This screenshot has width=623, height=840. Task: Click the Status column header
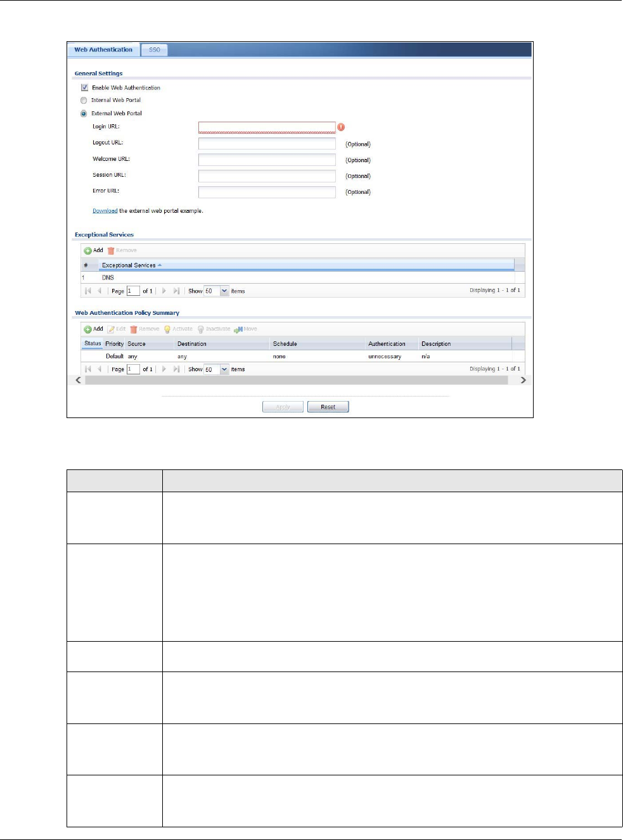pyautogui.click(x=93, y=344)
